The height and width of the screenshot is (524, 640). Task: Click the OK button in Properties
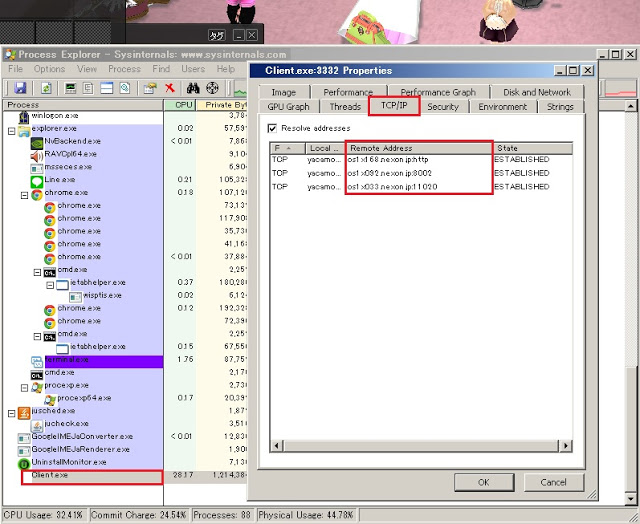click(484, 482)
